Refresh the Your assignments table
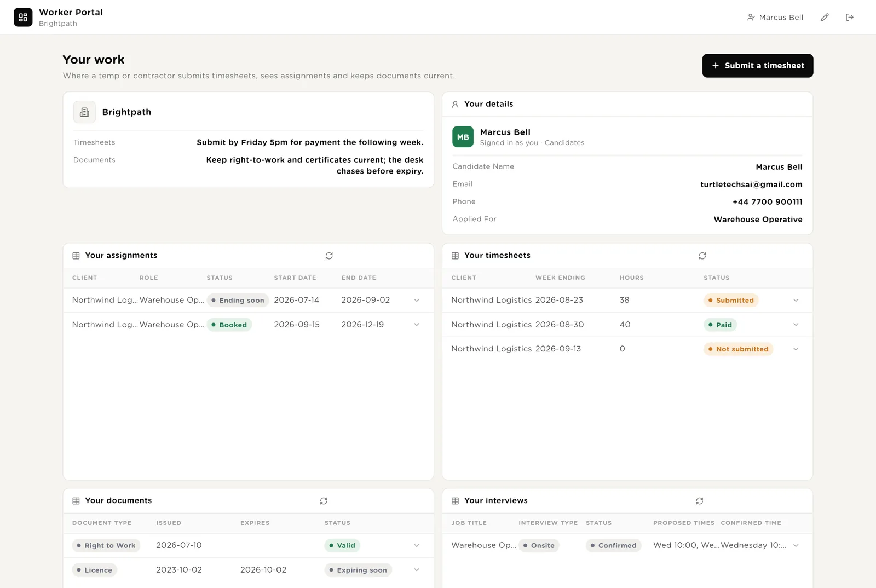 pos(329,256)
